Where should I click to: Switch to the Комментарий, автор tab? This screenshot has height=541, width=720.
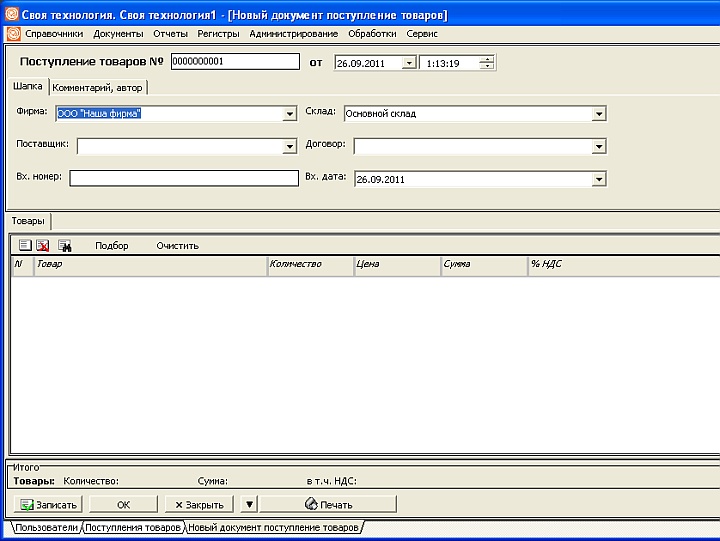pos(98,87)
